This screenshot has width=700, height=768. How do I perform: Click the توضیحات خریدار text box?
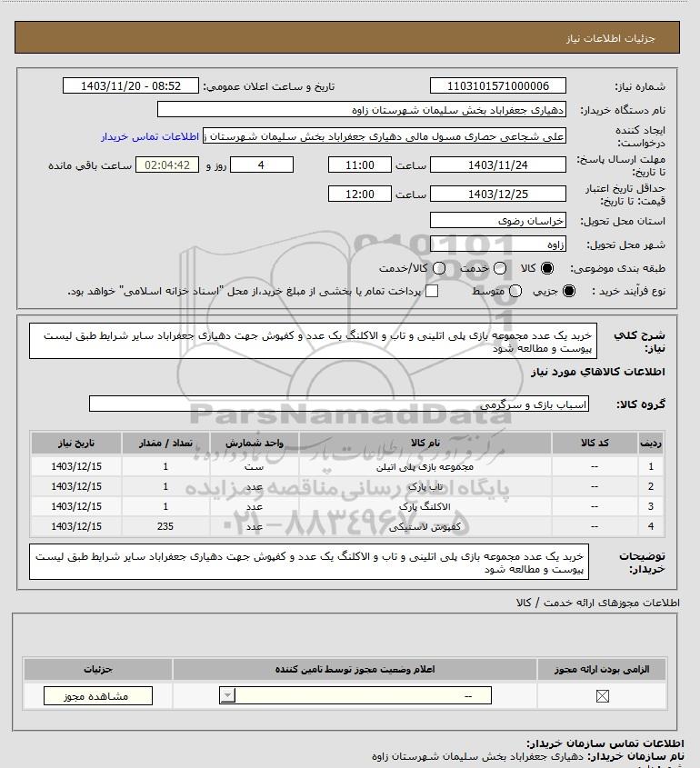[x=309, y=562]
